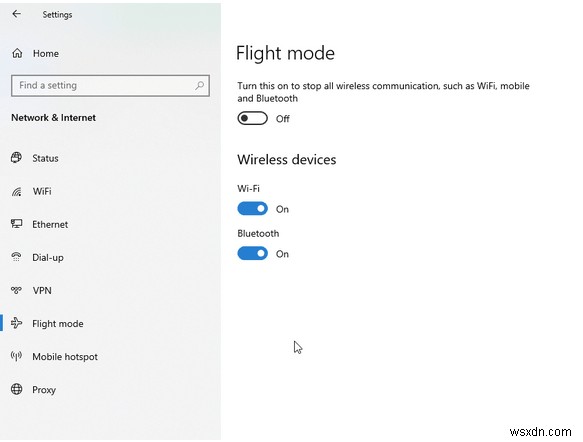Click the Flight mode airplane icon
This screenshot has height=442, width=583.
pos(16,323)
